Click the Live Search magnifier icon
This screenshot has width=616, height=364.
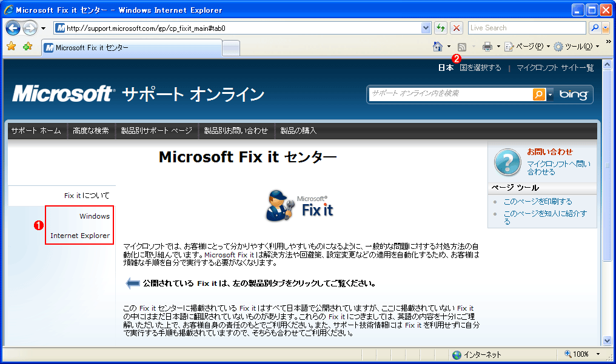(595, 28)
